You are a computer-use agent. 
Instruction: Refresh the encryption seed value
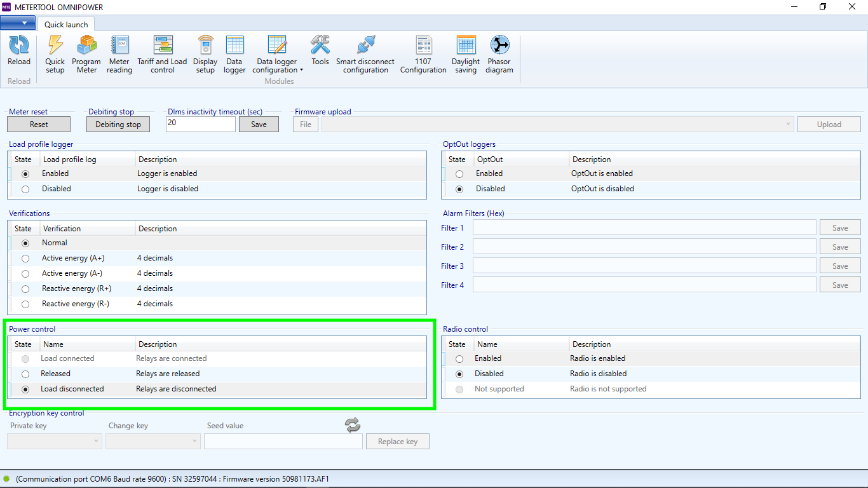(353, 425)
